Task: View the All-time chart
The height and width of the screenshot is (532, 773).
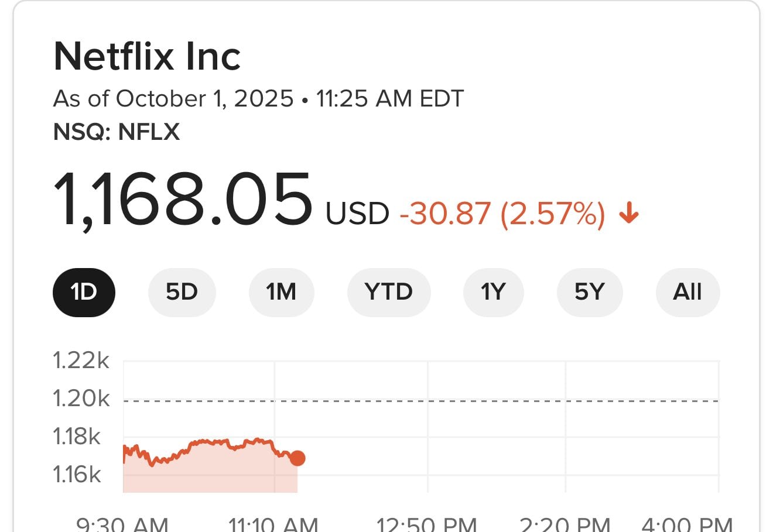Action: click(687, 292)
